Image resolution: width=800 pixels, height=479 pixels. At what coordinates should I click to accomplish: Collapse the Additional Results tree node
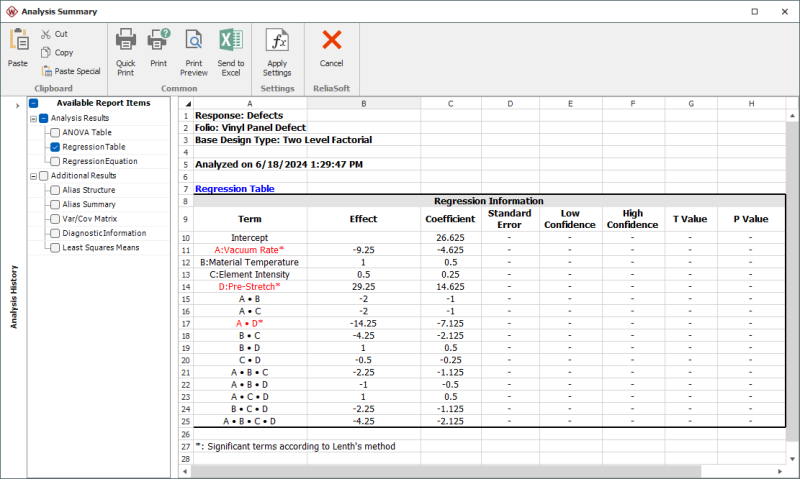tap(32, 176)
